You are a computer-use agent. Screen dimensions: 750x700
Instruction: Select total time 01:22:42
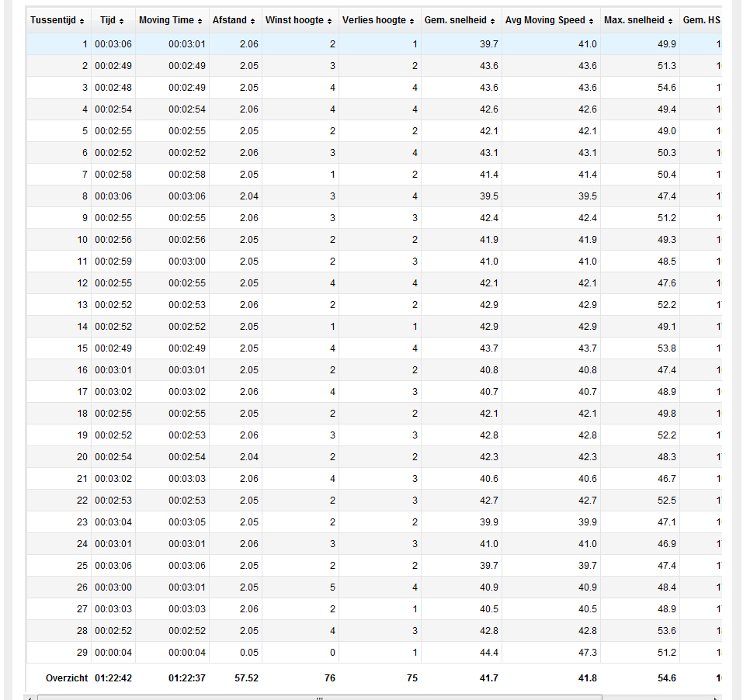click(113, 678)
